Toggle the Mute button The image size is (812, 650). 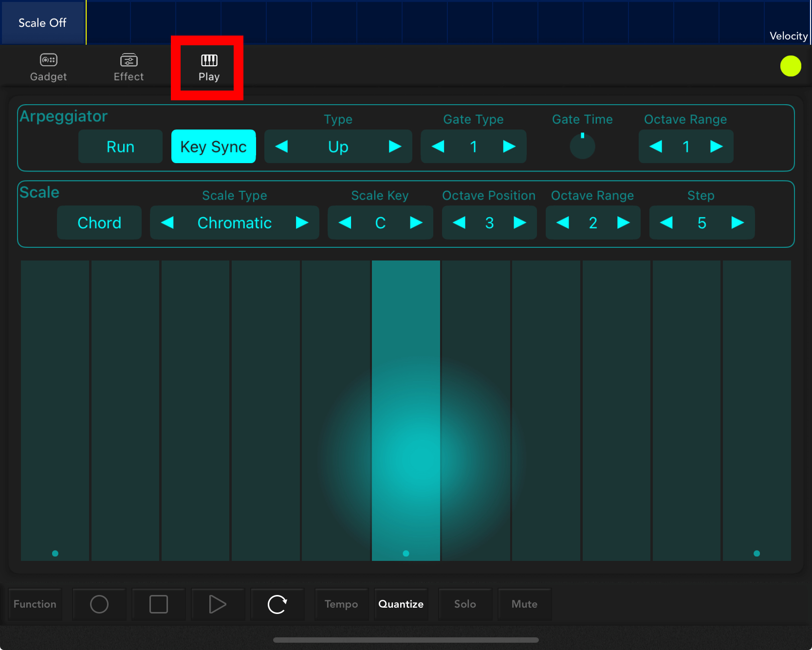pos(525,604)
